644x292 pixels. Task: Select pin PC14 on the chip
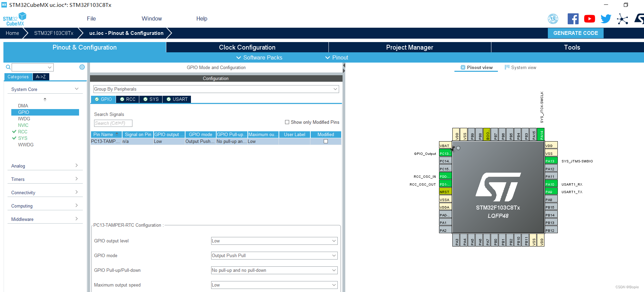[x=445, y=161]
